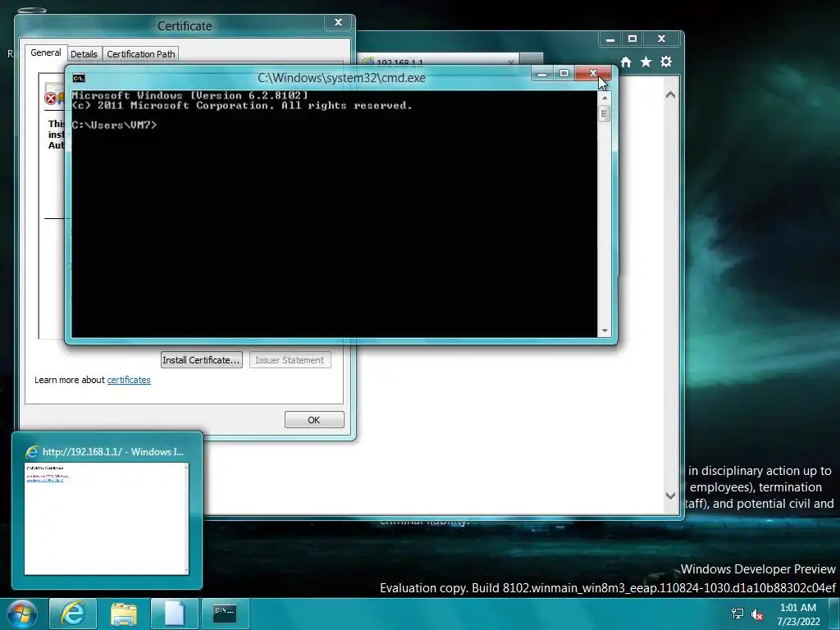Maximize the Internet Explorer window
Image resolution: width=840 pixels, height=630 pixels.
632,39
